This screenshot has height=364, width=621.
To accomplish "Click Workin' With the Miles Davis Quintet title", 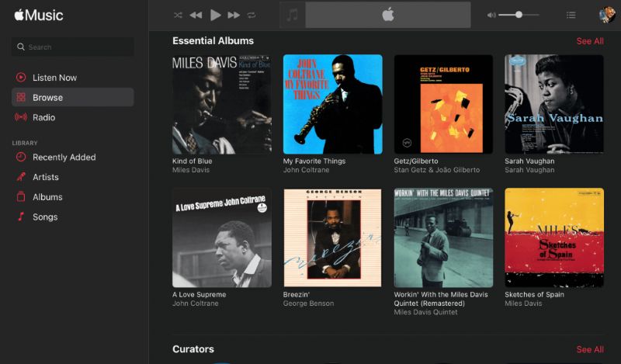I will click(x=441, y=299).
